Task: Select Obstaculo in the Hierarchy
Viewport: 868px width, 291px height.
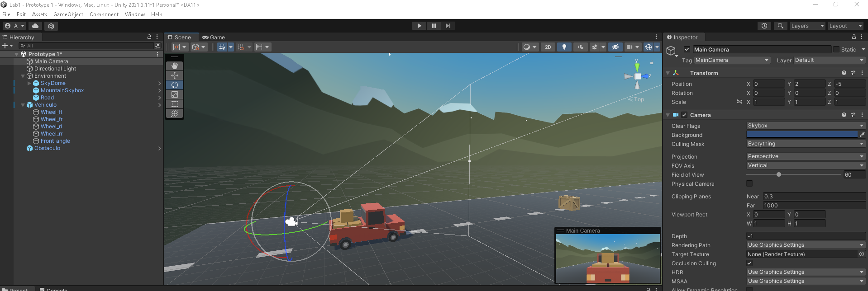Action: 47,148
